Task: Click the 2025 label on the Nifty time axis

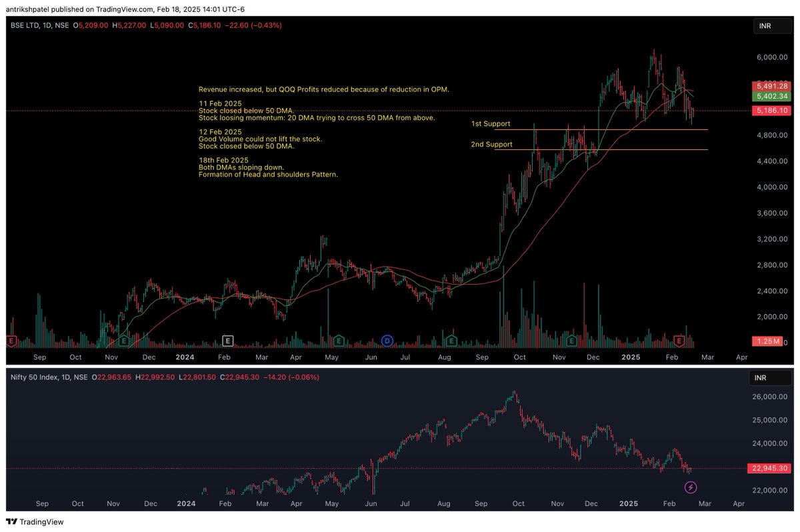Action: coord(630,505)
